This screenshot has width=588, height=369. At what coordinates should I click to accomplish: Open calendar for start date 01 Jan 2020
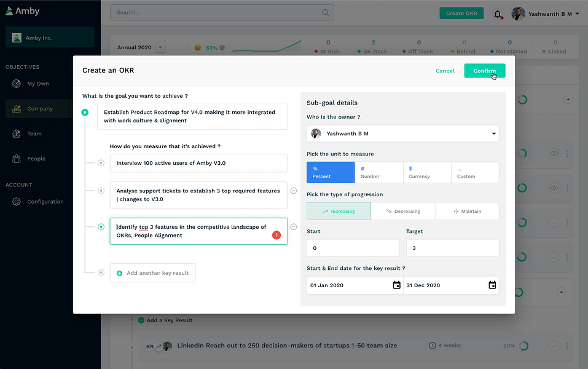tap(396, 285)
